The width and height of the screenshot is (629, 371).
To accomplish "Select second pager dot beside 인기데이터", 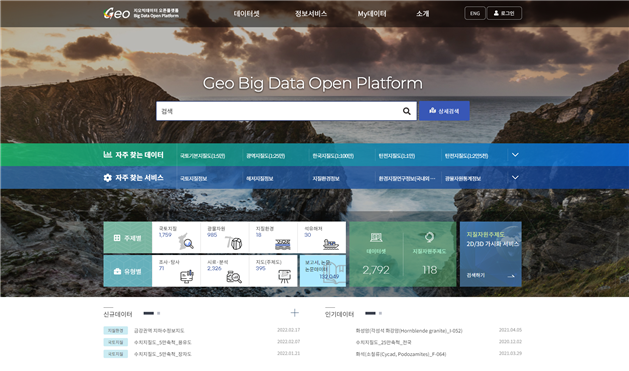I will [380, 313].
